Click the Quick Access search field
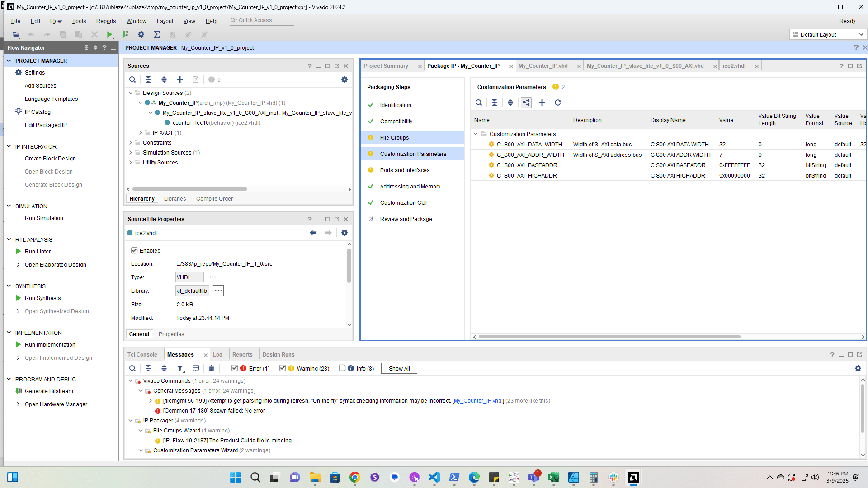 tap(262, 20)
